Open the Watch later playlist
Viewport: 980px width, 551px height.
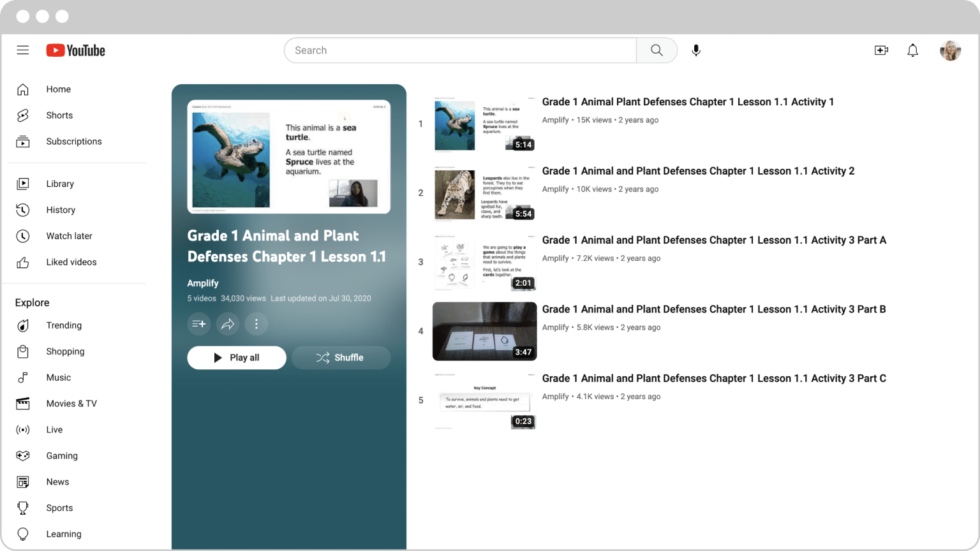(69, 236)
